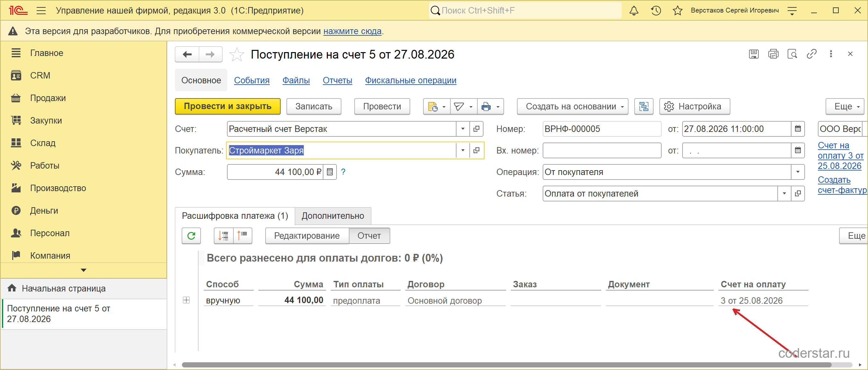Image resolution: width=868 pixels, height=370 pixels.
Task: Get link to document chain icon
Action: click(x=811, y=54)
